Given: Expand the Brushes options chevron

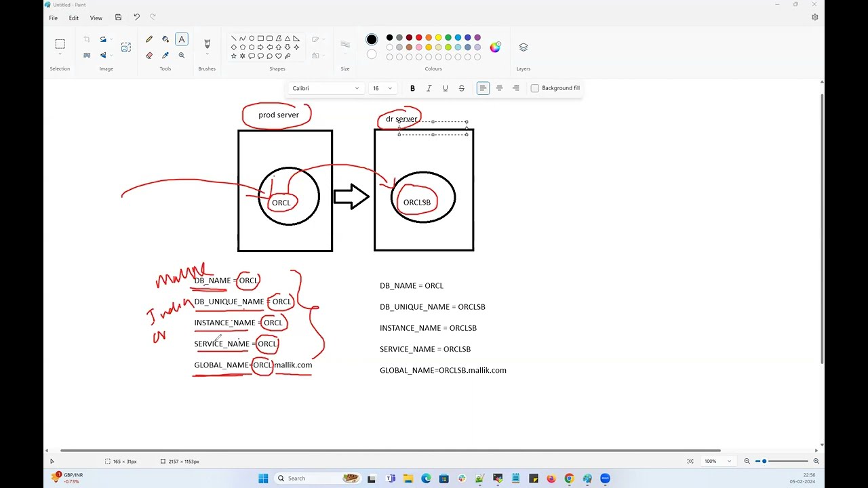Looking at the screenshot, I should tap(207, 55).
